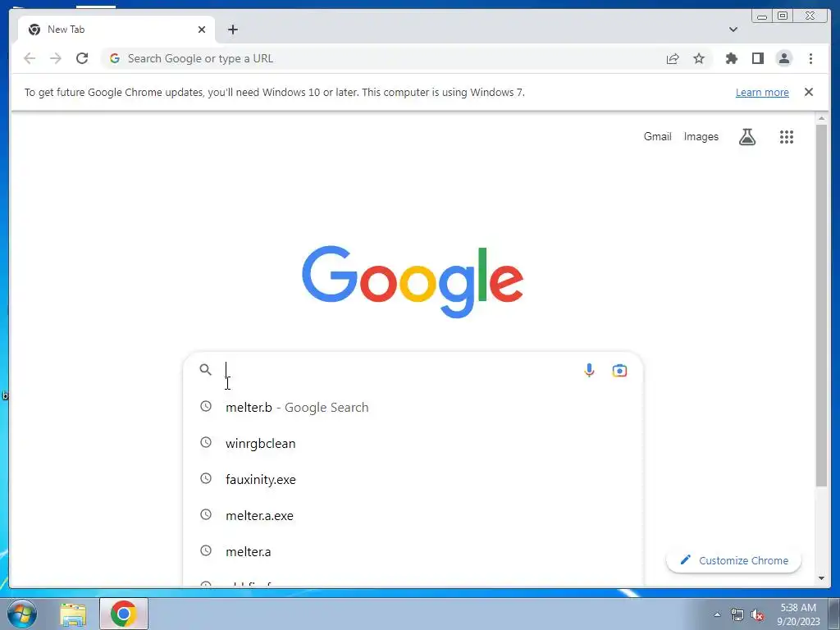Open the profile avatar icon
The height and width of the screenshot is (630, 840).
783,58
